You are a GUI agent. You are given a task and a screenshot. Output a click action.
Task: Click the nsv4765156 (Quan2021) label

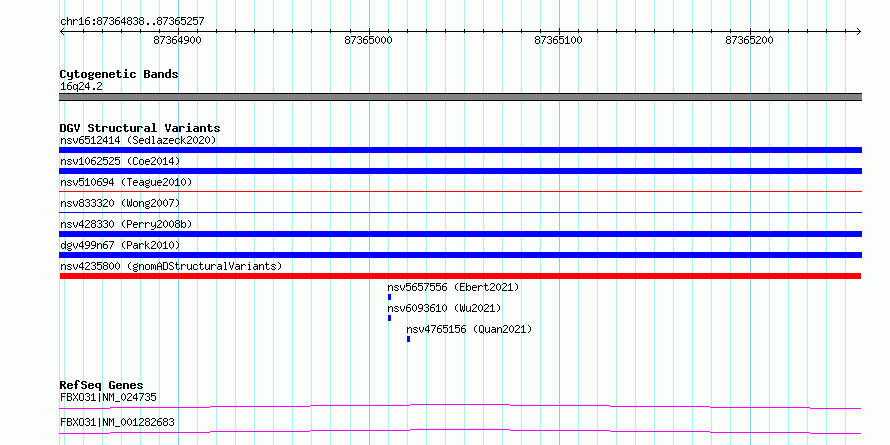(469, 329)
